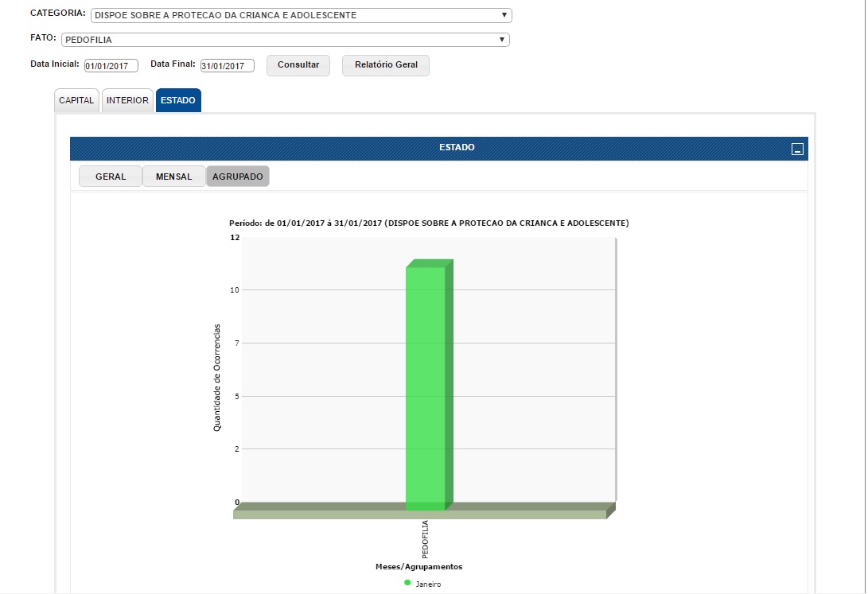Open the CATEGORIA dropdown
This screenshot has width=868, height=594.
click(301, 15)
